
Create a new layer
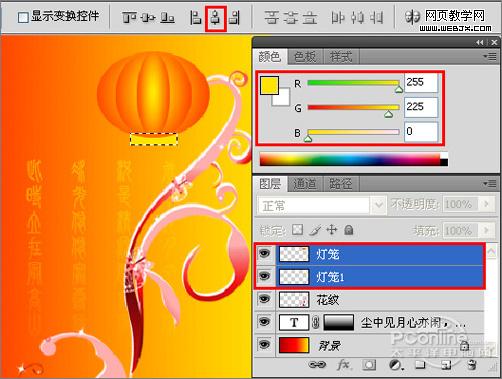[446, 365]
